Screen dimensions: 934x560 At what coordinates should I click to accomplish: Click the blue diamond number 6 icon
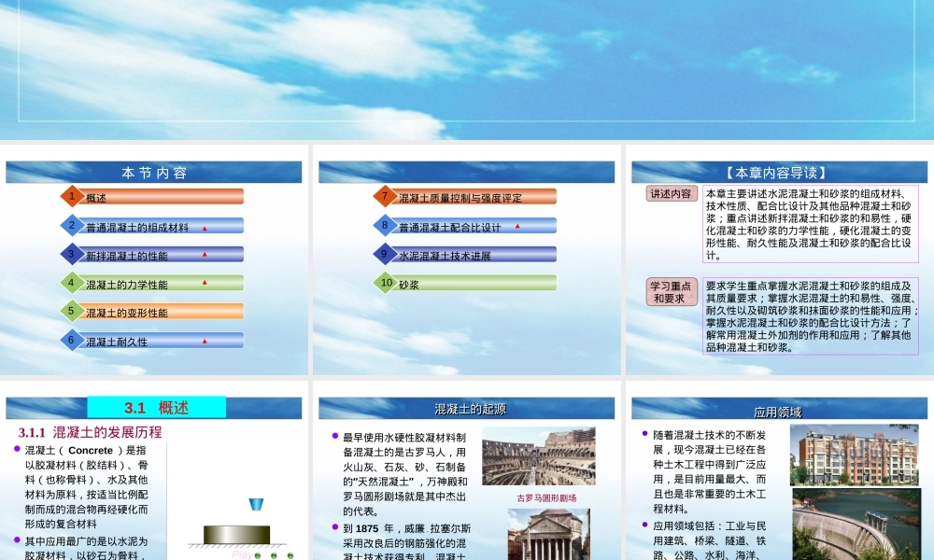(72, 340)
